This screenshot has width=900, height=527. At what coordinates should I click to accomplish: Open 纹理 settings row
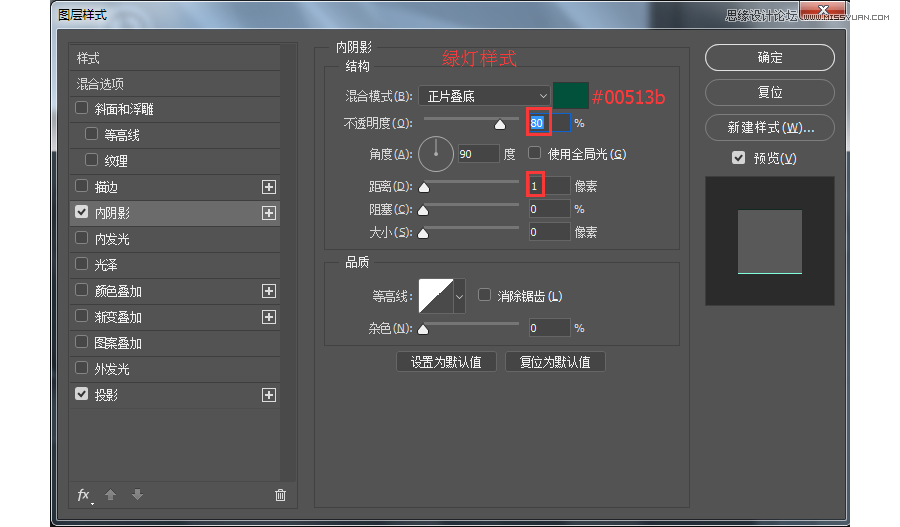(x=174, y=161)
